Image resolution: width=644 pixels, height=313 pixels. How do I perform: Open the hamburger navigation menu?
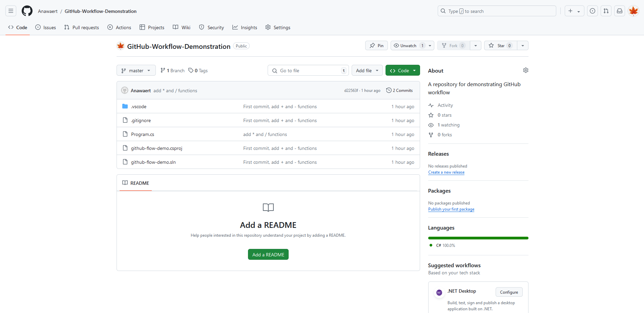[11, 11]
